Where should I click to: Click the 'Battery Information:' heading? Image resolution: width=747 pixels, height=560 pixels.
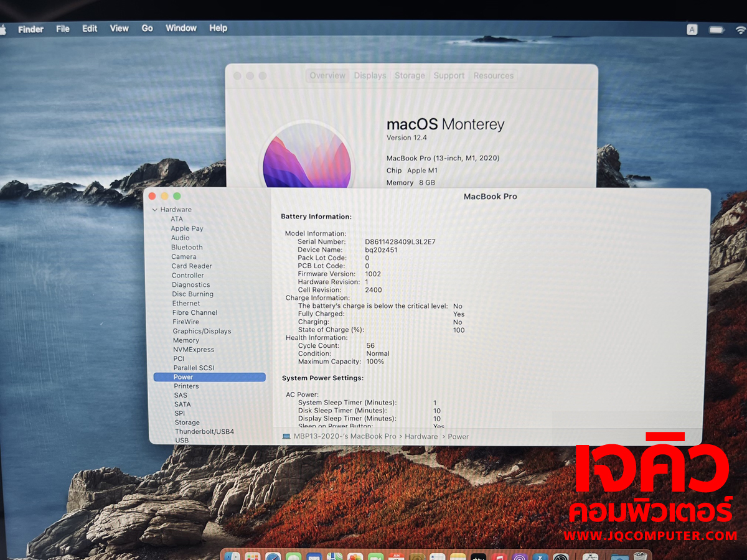coord(316,217)
